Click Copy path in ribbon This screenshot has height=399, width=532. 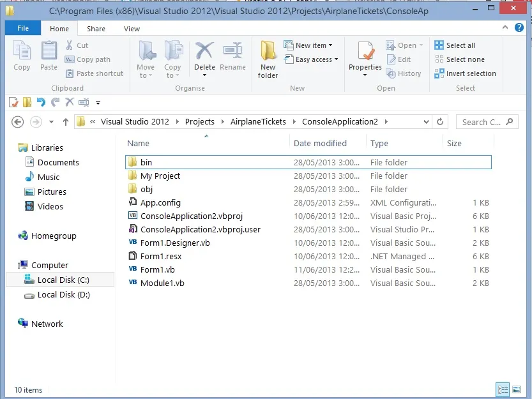pyautogui.click(x=87, y=59)
